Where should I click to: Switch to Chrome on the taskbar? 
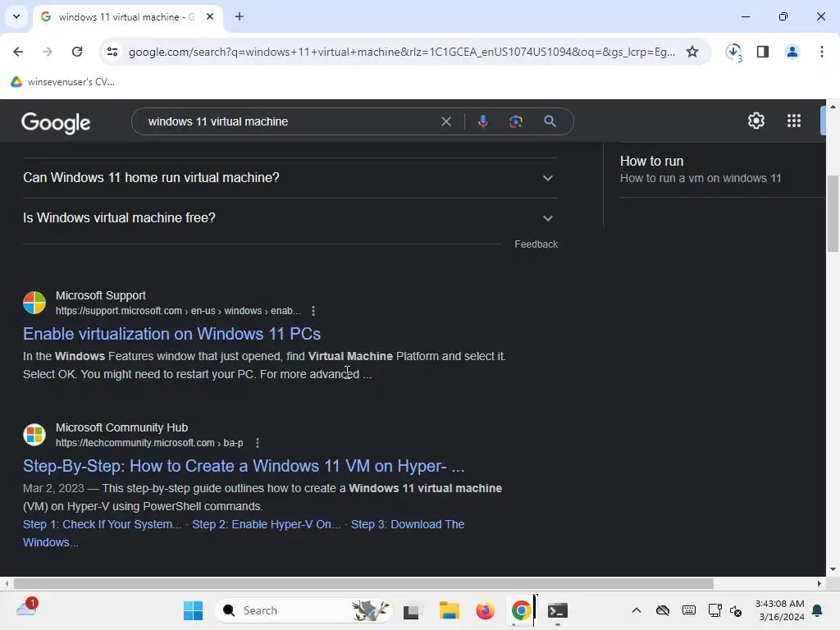(521, 610)
